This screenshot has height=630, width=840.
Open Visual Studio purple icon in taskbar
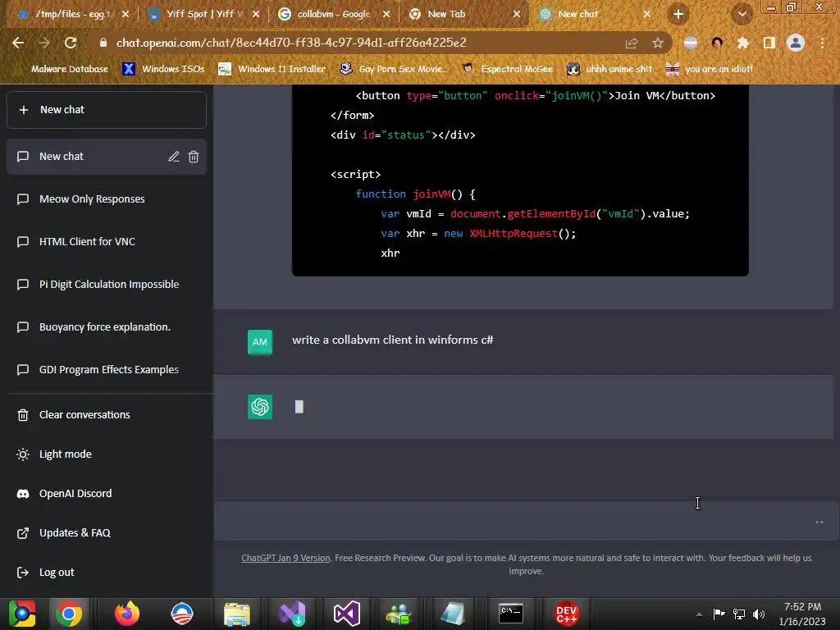point(347,614)
